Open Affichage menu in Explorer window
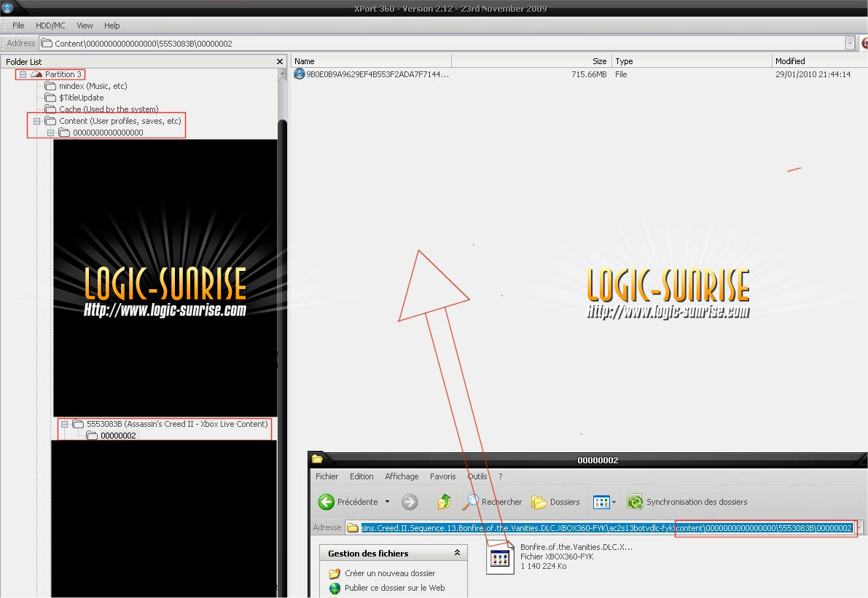868x598 pixels. (x=402, y=476)
